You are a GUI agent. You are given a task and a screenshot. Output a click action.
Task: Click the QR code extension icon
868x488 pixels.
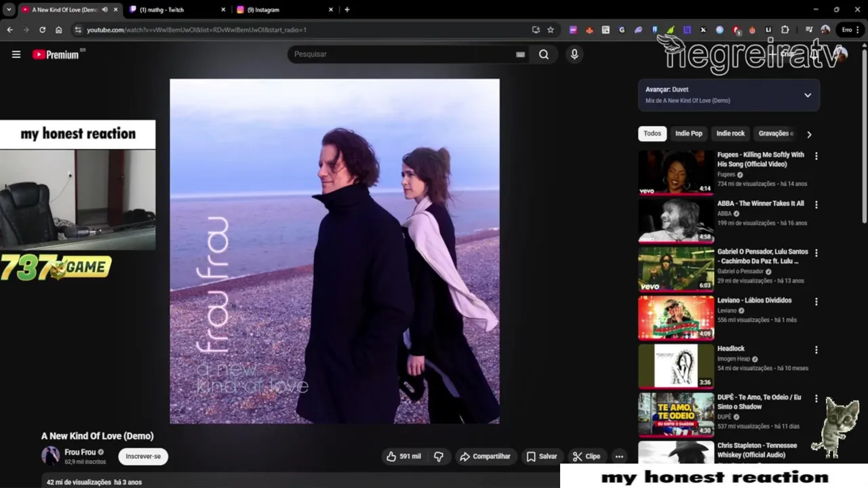[x=606, y=30]
